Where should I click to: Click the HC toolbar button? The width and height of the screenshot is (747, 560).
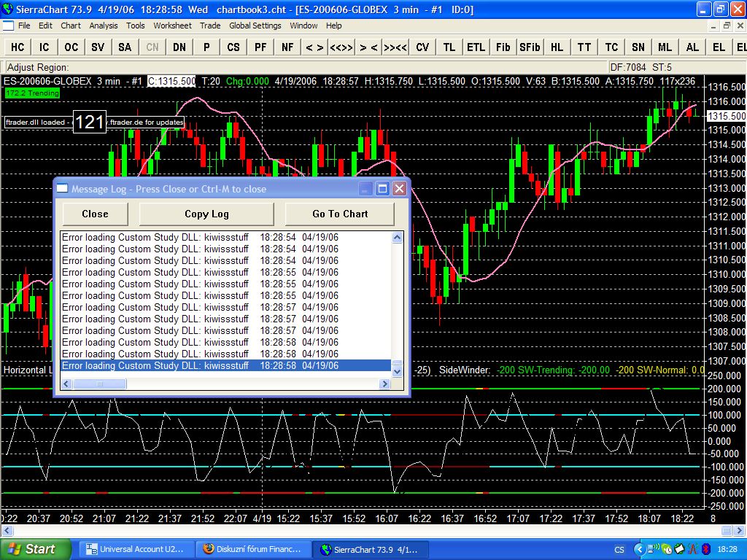pos(18,47)
